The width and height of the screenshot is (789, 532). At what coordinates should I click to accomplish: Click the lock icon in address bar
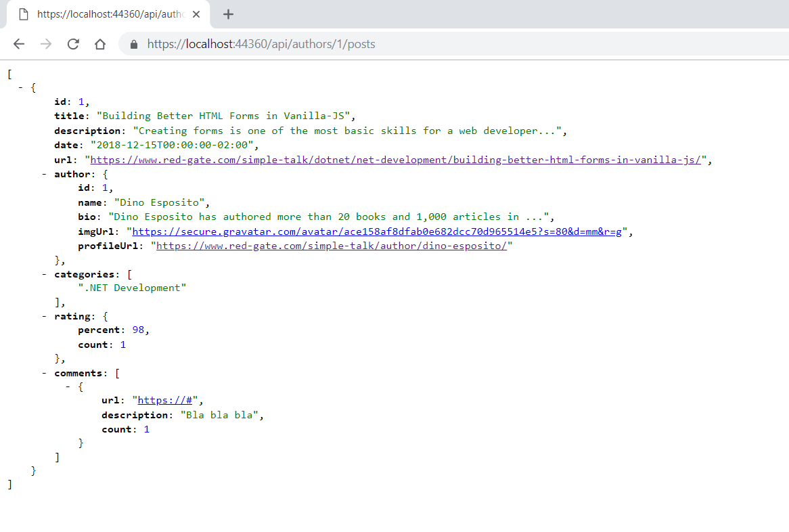[x=133, y=44]
